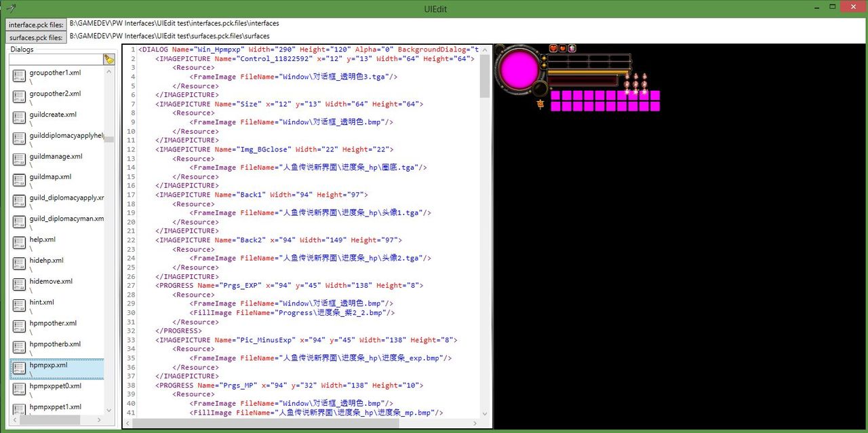
Task: Click the red heart icon in preview
Action: pos(553,48)
